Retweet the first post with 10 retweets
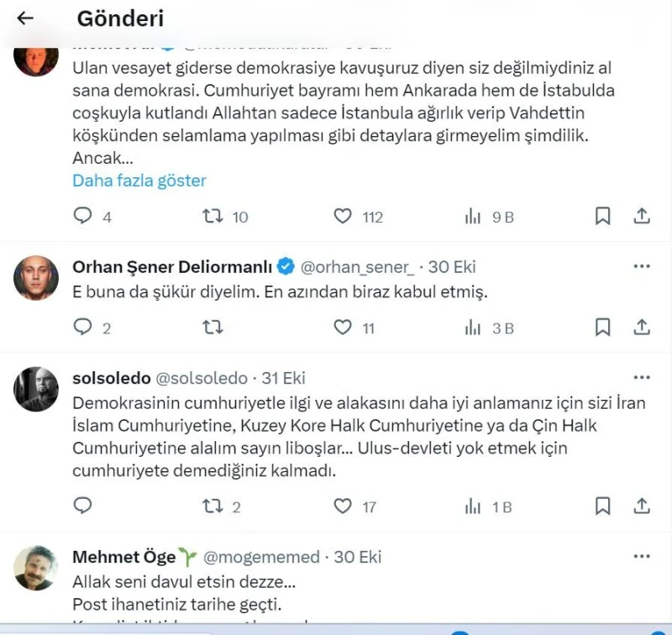 [213, 216]
